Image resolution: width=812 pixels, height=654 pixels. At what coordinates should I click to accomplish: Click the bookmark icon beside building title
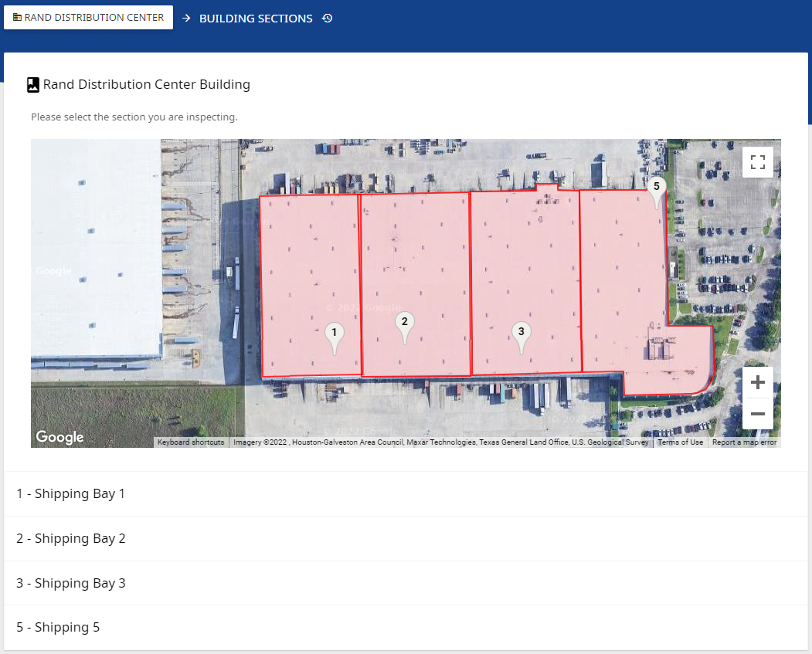click(x=33, y=85)
